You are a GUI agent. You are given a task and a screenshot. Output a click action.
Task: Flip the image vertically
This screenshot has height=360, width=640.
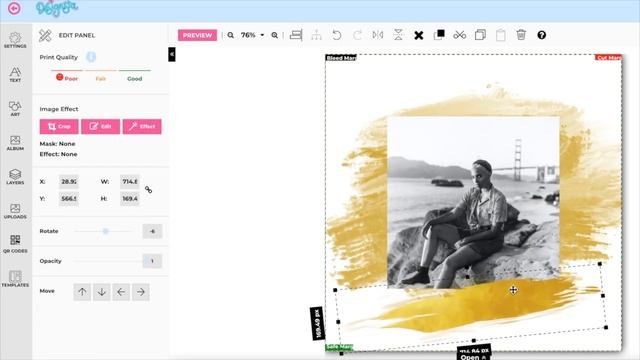pyautogui.click(x=398, y=35)
